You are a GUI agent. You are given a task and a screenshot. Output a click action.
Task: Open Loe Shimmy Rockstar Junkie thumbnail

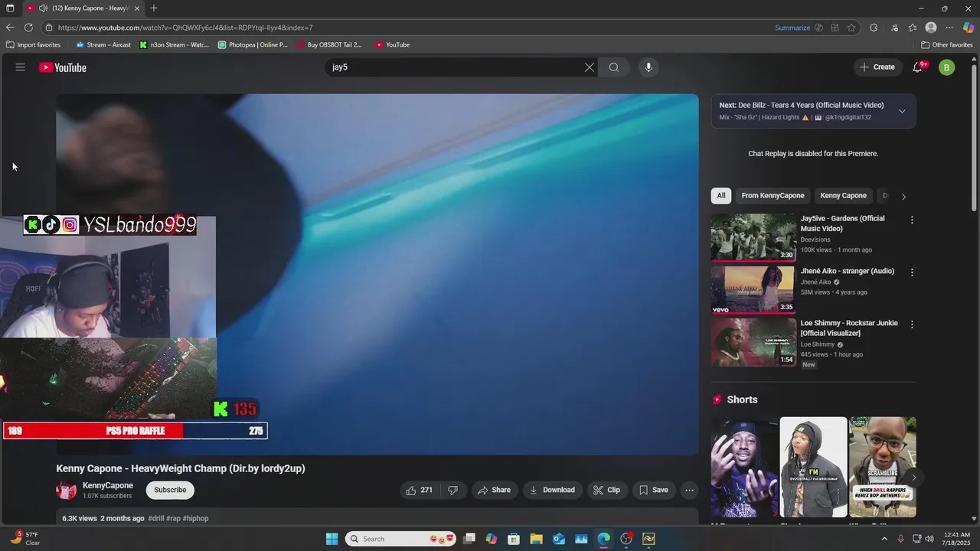coord(753,342)
